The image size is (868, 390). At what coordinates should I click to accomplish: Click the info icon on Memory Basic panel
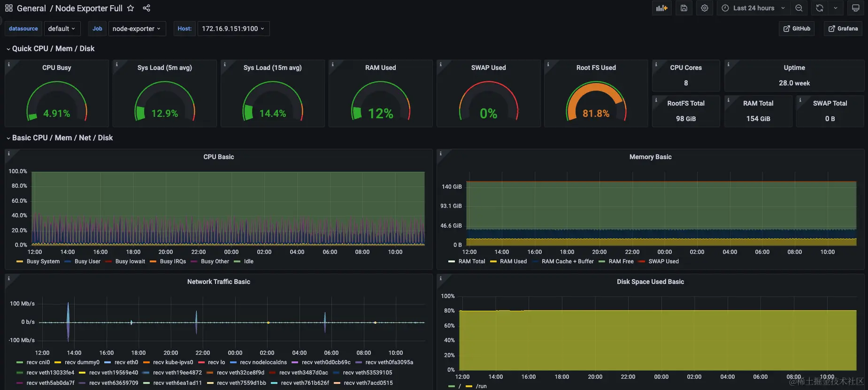[x=440, y=153]
